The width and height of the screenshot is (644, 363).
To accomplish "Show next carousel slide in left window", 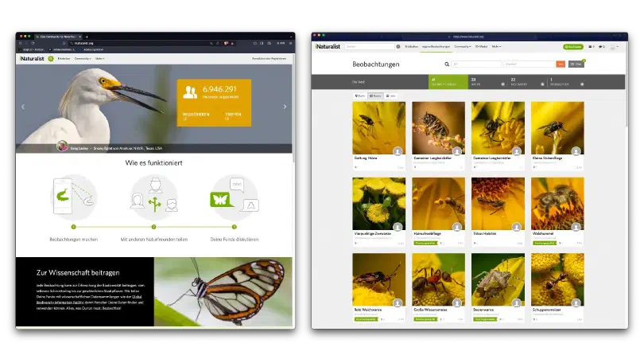I will click(285, 107).
